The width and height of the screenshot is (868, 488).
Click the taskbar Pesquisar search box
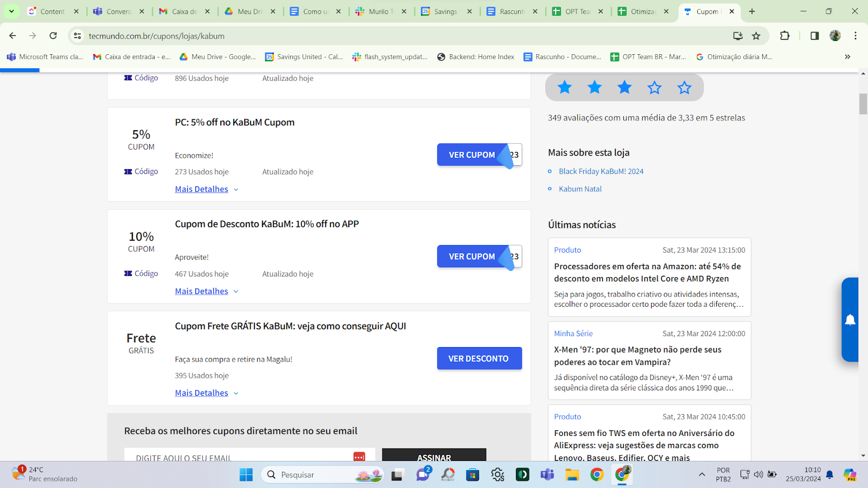tap(322, 474)
